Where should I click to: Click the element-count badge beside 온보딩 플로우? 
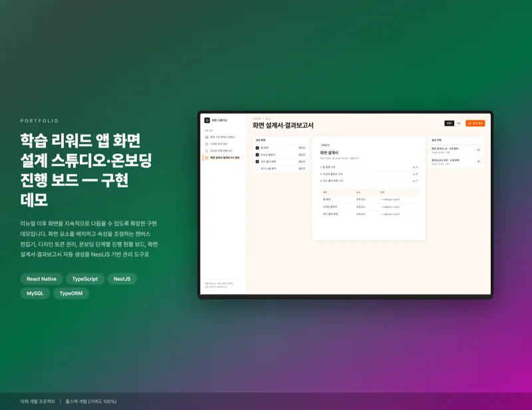click(x=302, y=155)
